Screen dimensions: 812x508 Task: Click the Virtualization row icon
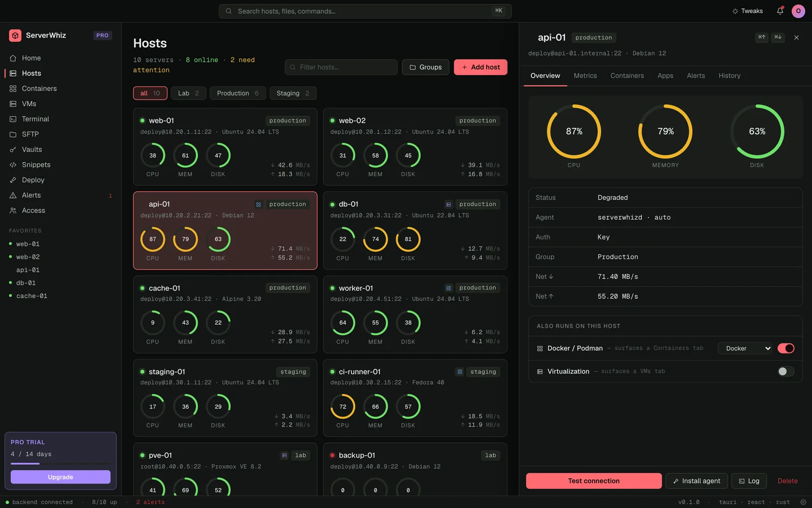540,371
